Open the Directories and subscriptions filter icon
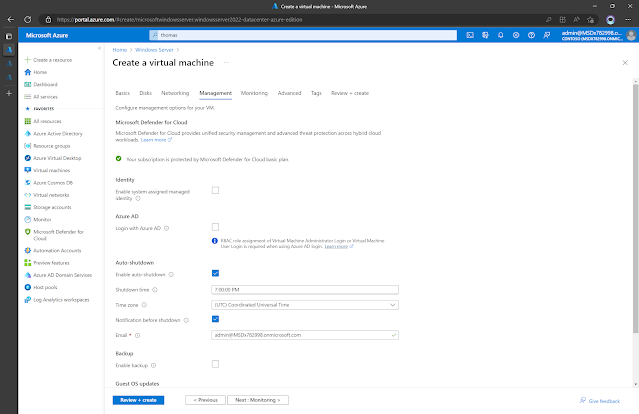Screen dimensions: 639x414 pyautogui.click(x=485, y=35)
